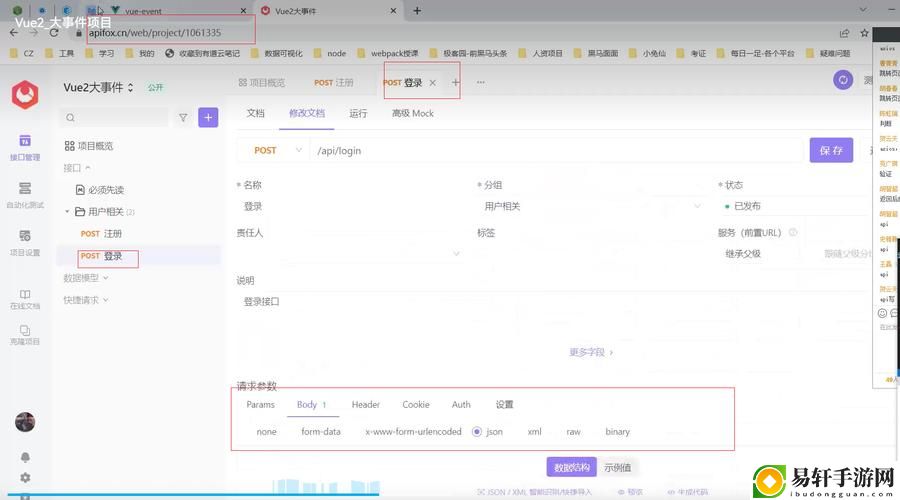Switch to the POST 注册 tab
Image resolution: width=900 pixels, height=500 pixels.
pos(333,83)
